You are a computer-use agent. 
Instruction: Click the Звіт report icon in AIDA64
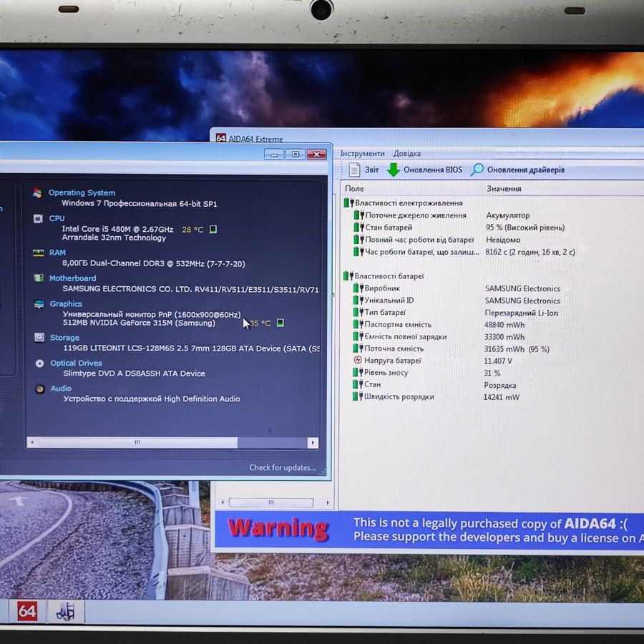click(x=354, y=170)
